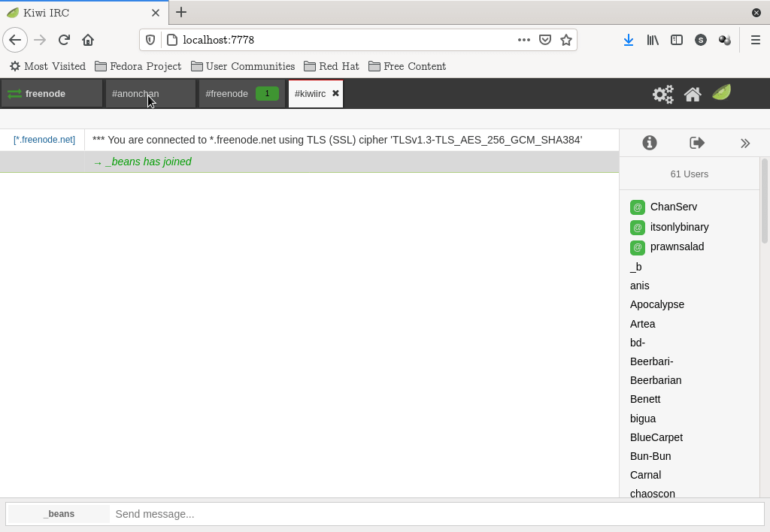Click the Kiwi fruit logo
Image resolution: width=770 pixels, height=532 pixels.
[x=721, y=93]
